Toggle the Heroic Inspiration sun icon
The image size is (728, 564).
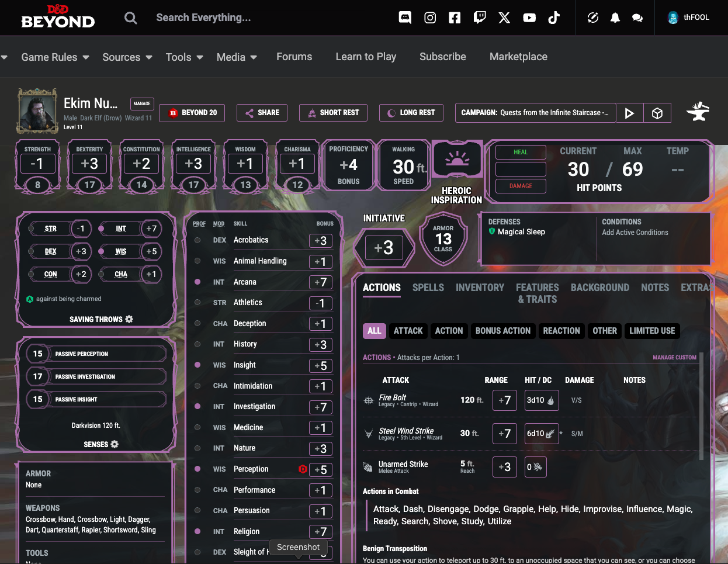(x=457, y=158)
